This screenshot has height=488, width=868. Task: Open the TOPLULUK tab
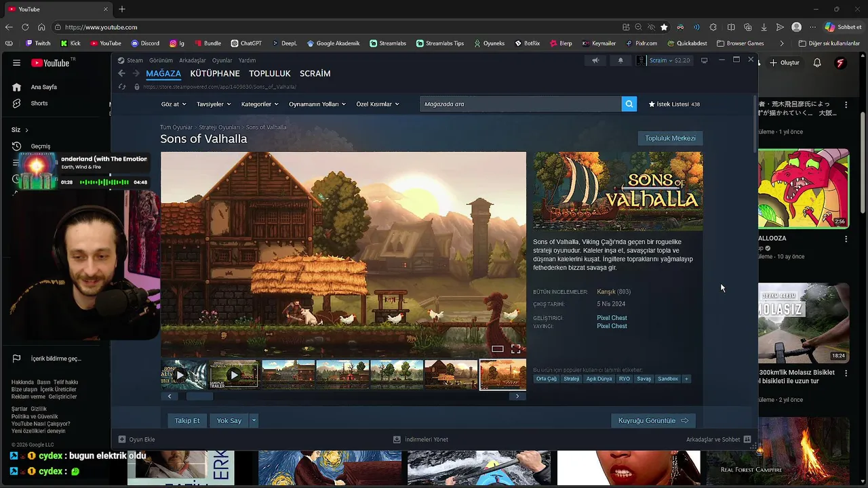point(270,73)
